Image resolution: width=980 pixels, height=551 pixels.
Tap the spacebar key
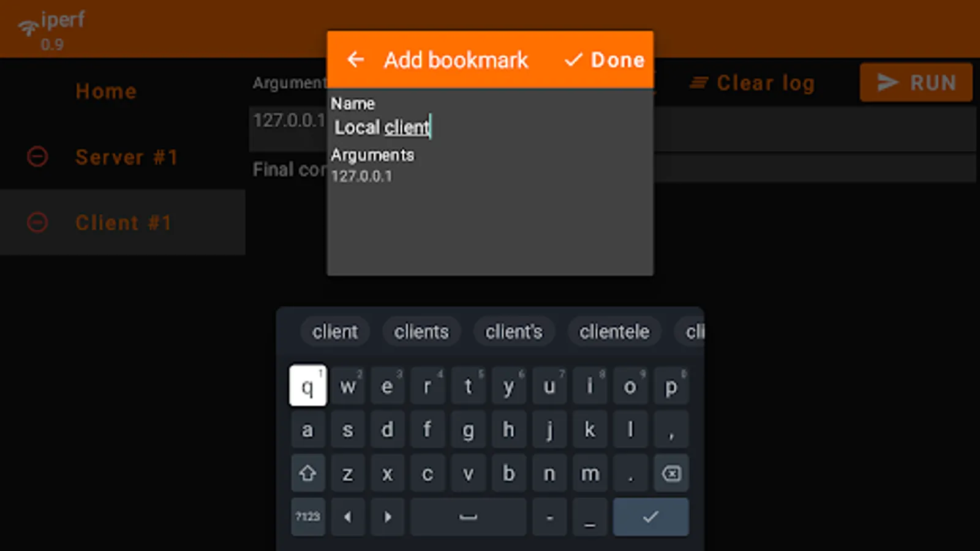[x=468, y=517]
